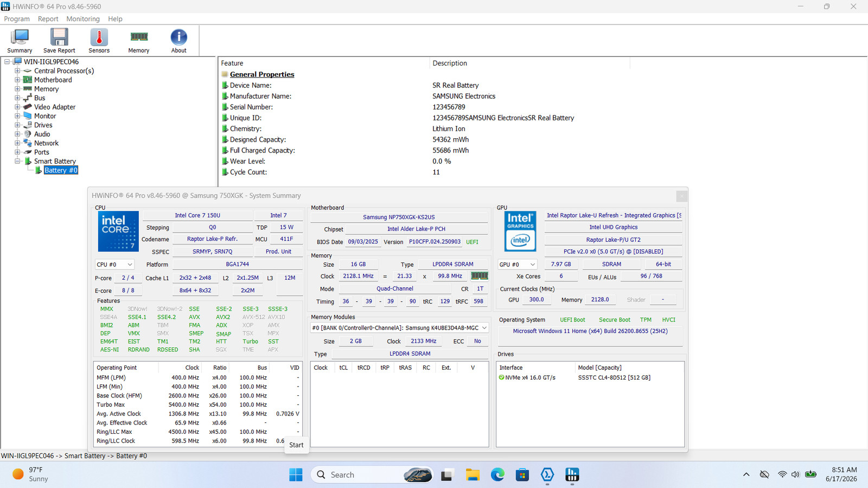Expand the Drives tree node
The width and height of the screenshot is (868, 488).
pyautogui.click(x=17, y=125)
